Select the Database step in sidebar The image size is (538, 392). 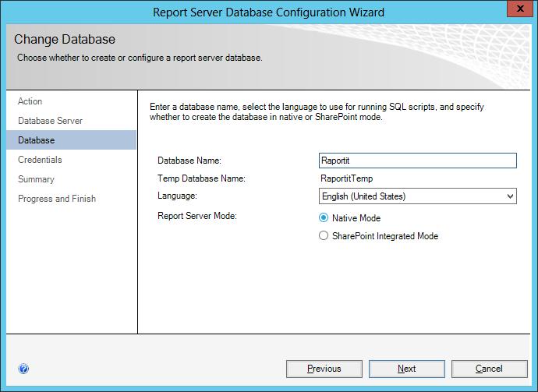pos(72,140)
